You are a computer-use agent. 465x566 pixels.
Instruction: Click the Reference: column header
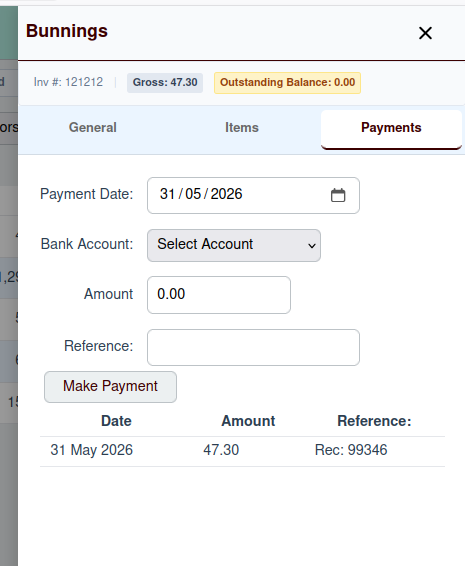(x=374, y=421)
